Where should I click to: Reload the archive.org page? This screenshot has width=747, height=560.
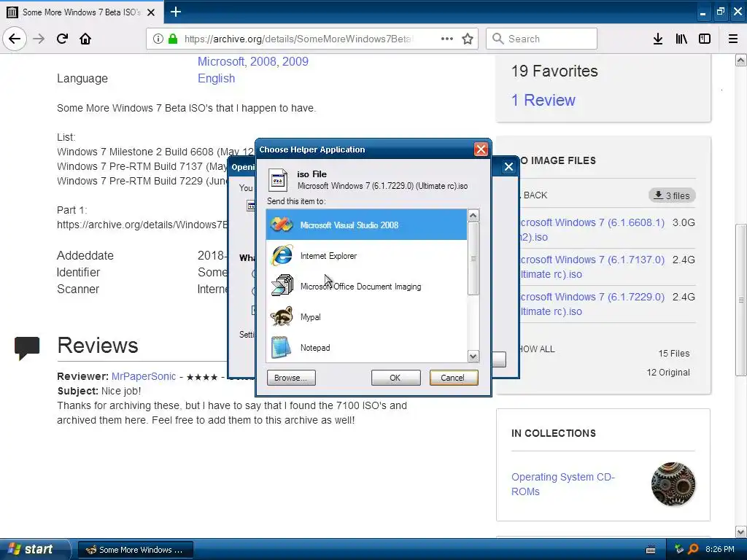(x=63, y=39)
